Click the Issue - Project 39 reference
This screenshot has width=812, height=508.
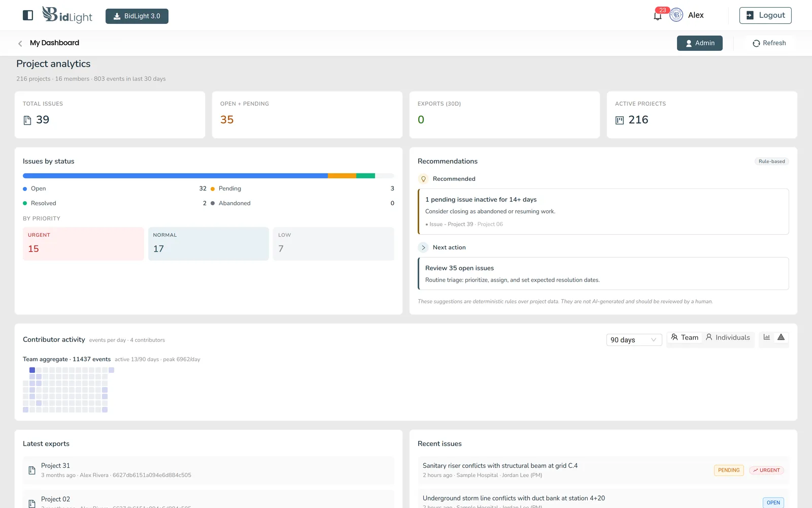(x=451, y=225)
